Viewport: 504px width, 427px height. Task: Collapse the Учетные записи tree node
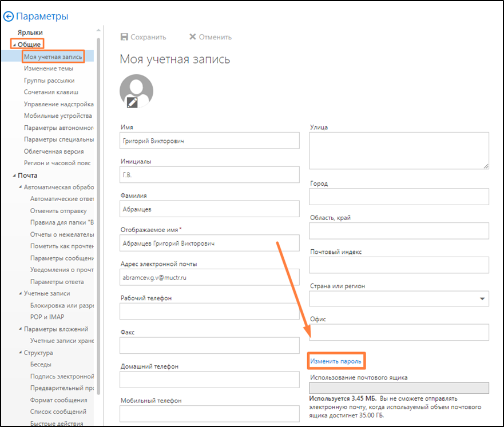tap(21, 294)
